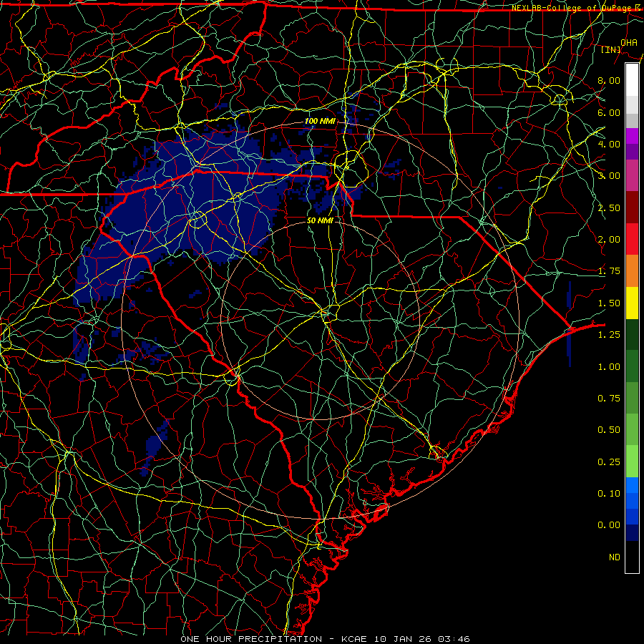Image resolution: width=644 pixels, height=644 pixels.
Task: Click the 0.25 legend value
Action: pos(609,462)
